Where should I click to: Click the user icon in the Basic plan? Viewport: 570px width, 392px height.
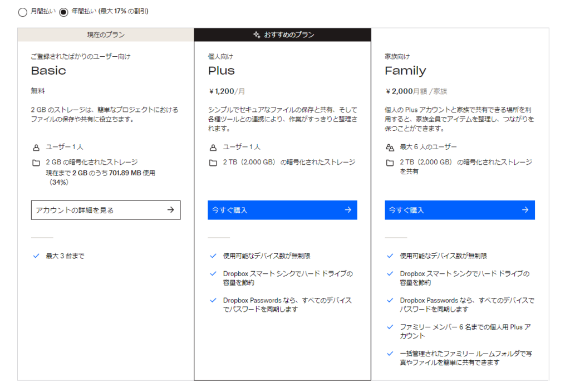click(36, 148)
